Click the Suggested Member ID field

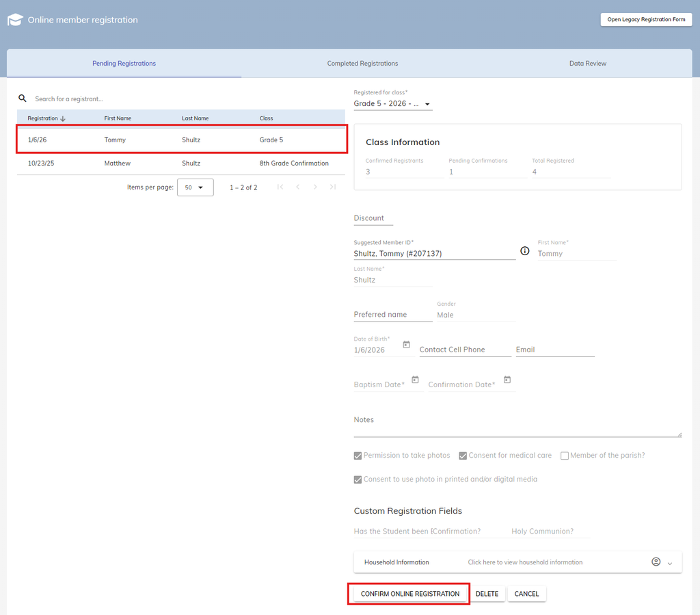click(x=434, y=254)
